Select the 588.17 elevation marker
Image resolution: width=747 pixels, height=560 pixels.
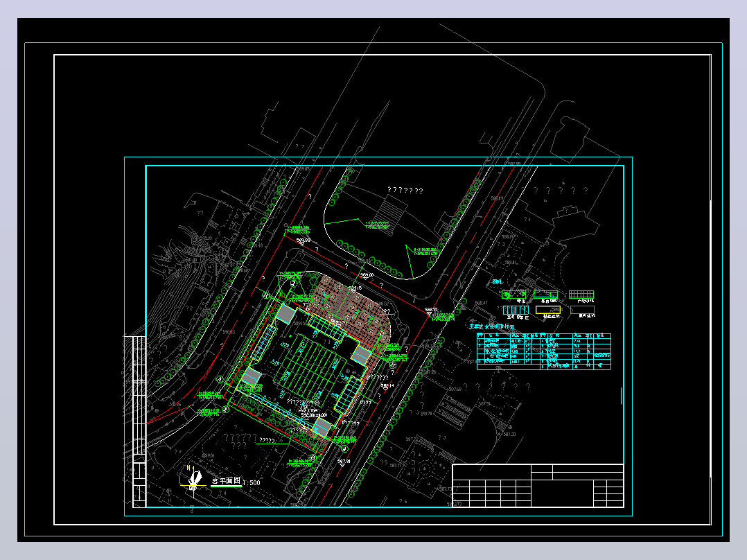431,310
